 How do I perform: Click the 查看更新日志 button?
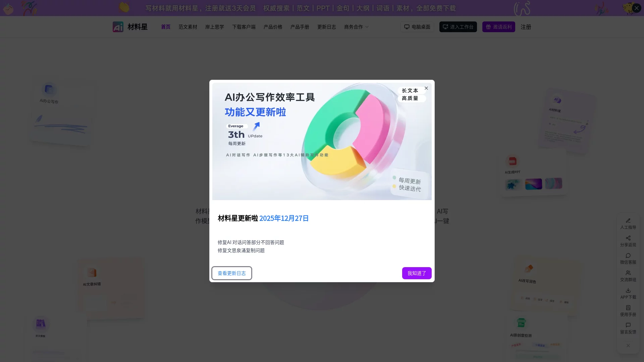231,273
